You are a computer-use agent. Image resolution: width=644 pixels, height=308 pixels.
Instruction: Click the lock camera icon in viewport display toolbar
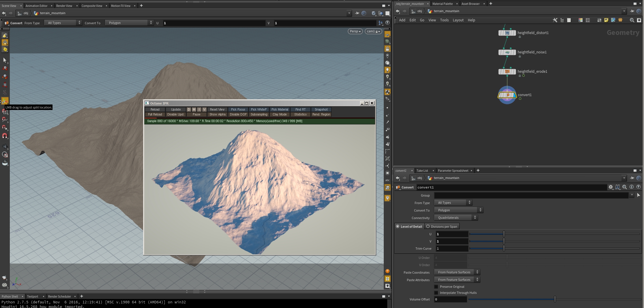(387, 49)
